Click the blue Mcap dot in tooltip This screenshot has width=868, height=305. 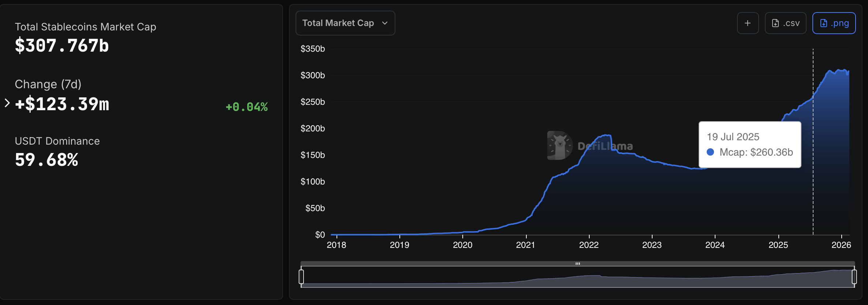point(710,152)
